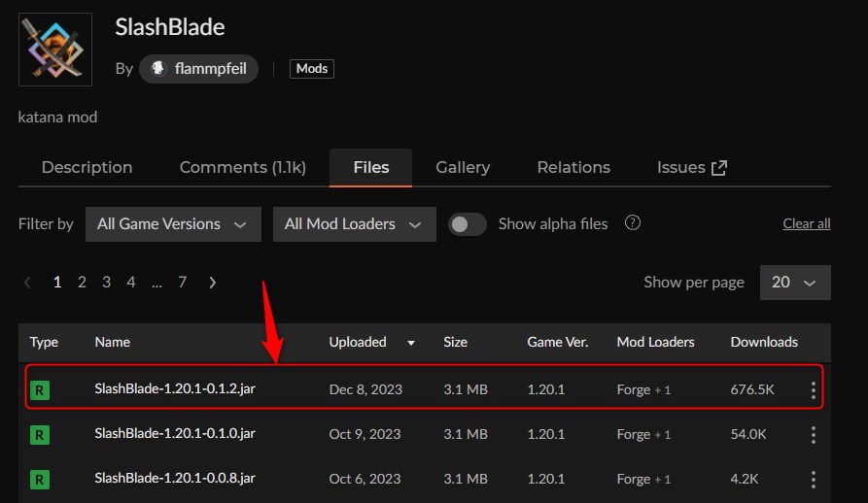Open the more options menu for SlashBlade-1.20.1-0.0.8.jar
This screenshot has width=868, height=503.
point(814,480)
